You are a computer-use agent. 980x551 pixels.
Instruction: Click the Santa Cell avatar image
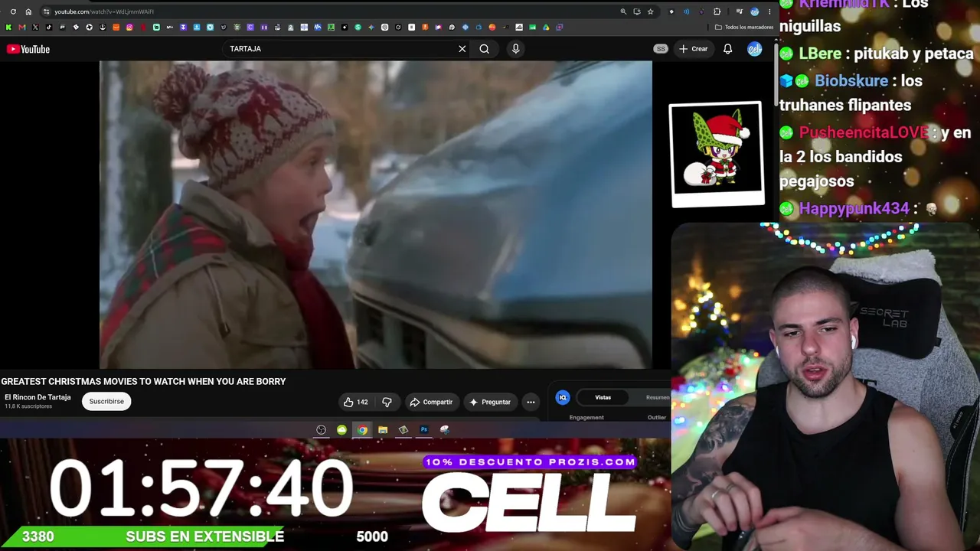coord(717,154)
